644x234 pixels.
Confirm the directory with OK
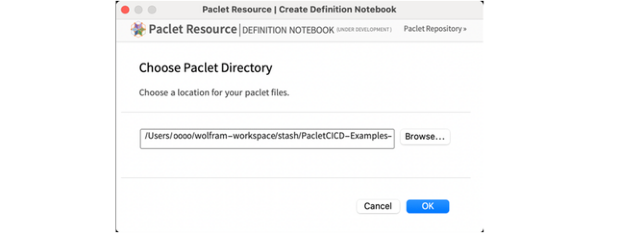coord(427,206)
